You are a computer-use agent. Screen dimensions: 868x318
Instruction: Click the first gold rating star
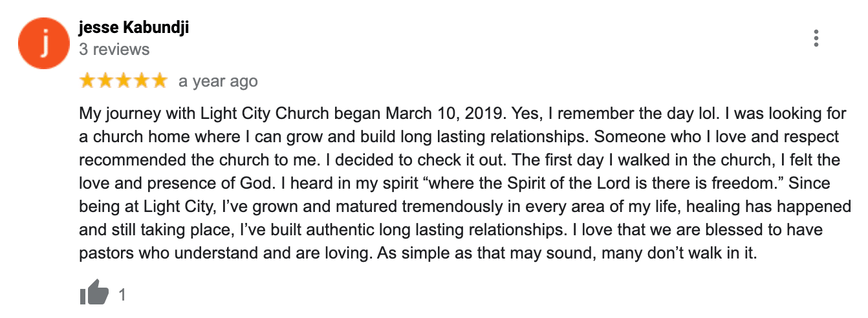coord(87,81)
